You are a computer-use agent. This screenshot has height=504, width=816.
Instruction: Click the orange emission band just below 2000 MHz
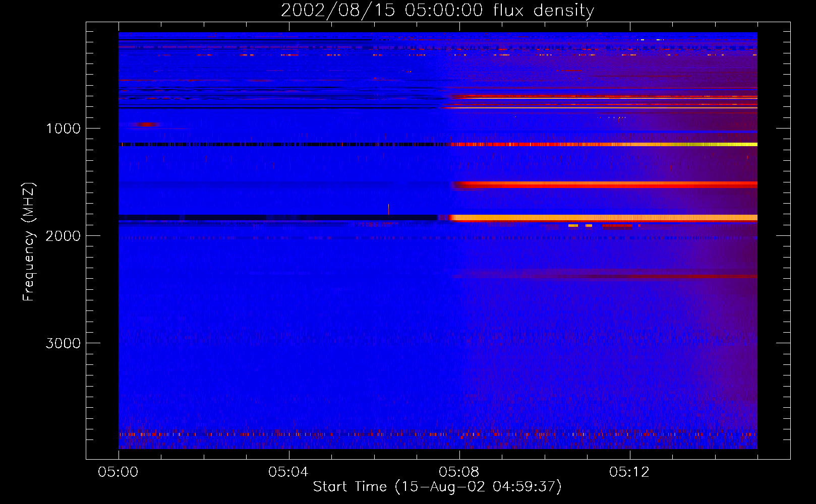[x=603, y=218]
